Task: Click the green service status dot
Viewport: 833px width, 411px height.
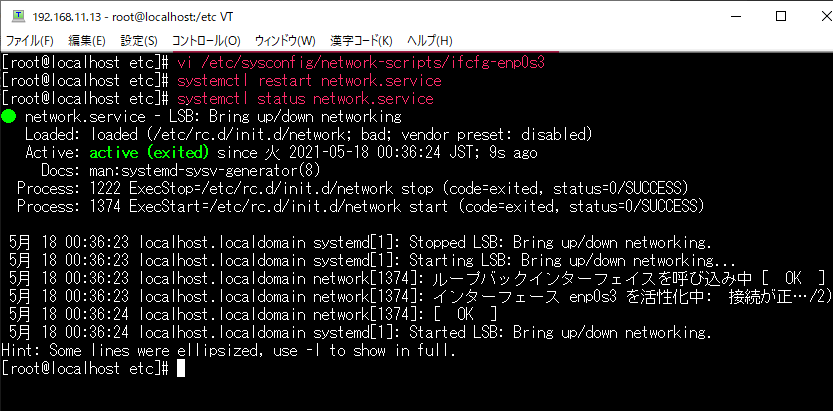Action: (9, 117)
